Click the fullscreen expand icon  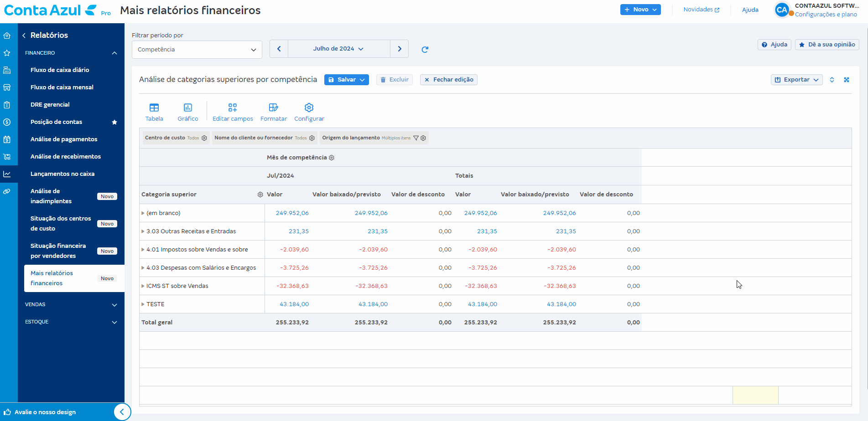(x=847, y=80)
